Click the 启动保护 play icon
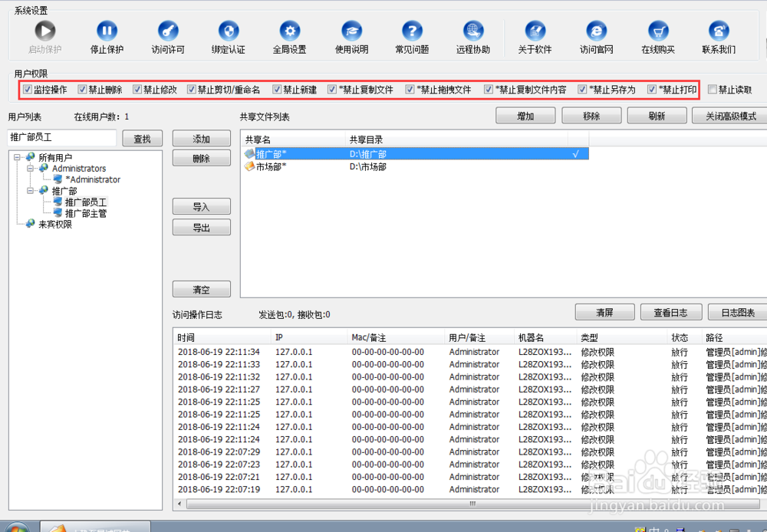The width and height of the screenshot is (767, 532). [45, 31]
